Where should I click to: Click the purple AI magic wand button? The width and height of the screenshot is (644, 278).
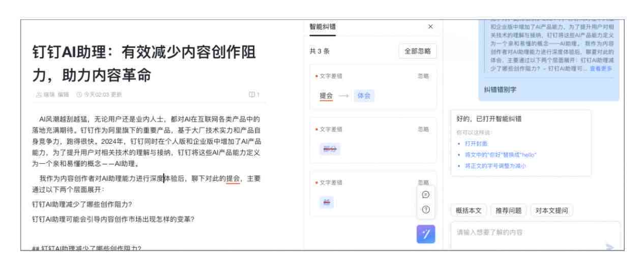click(426, 234)
